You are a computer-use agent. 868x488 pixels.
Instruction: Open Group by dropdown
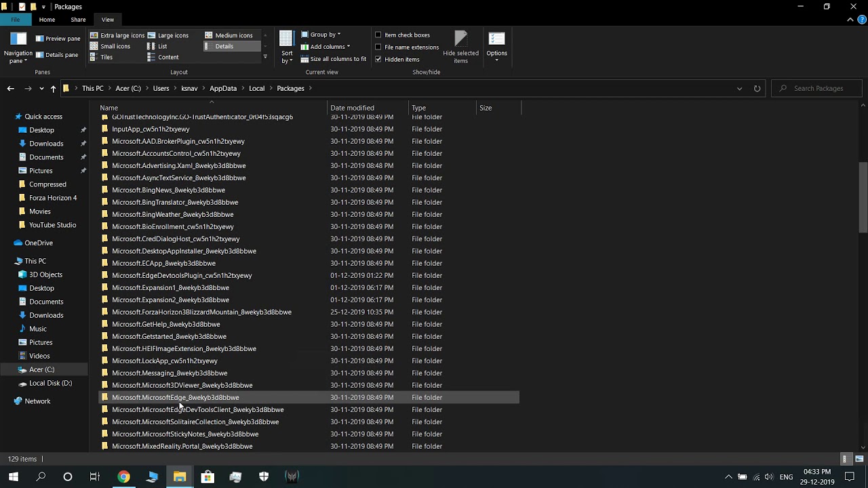[321, 35]
